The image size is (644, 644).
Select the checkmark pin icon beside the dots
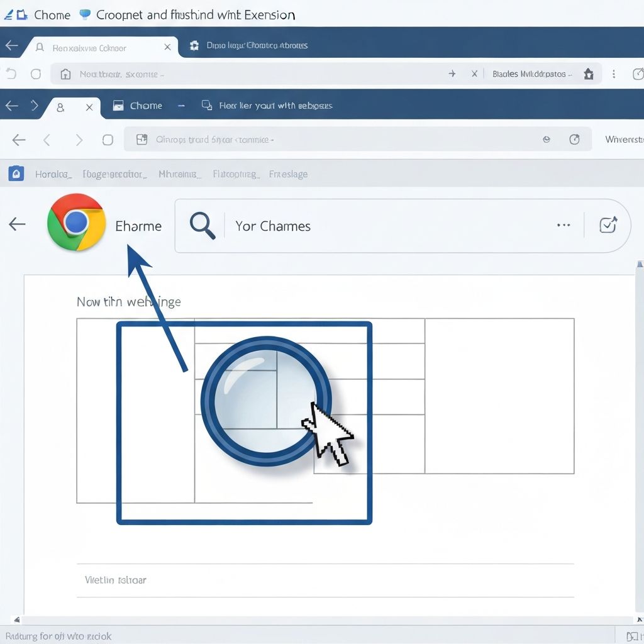point(608,225)
